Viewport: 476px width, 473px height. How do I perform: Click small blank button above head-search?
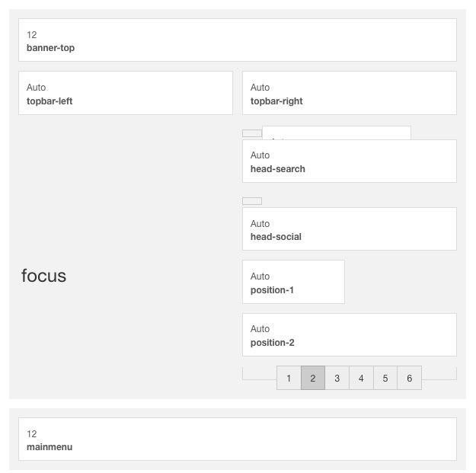pos(252,133)
